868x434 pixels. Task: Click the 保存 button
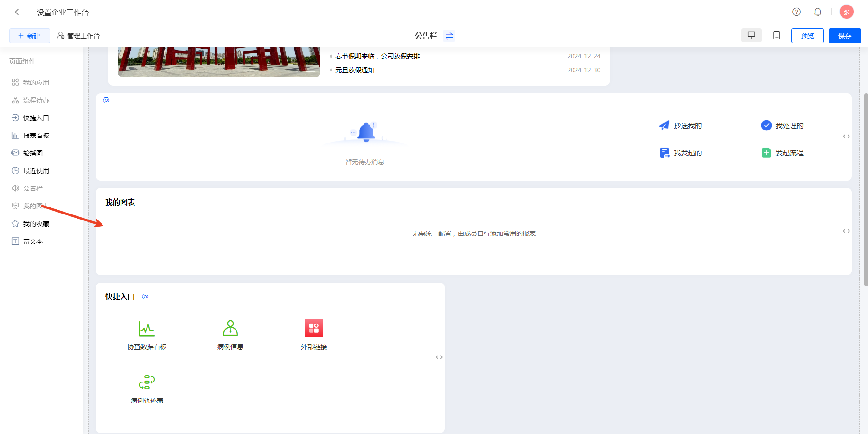(x=844, y=36)
